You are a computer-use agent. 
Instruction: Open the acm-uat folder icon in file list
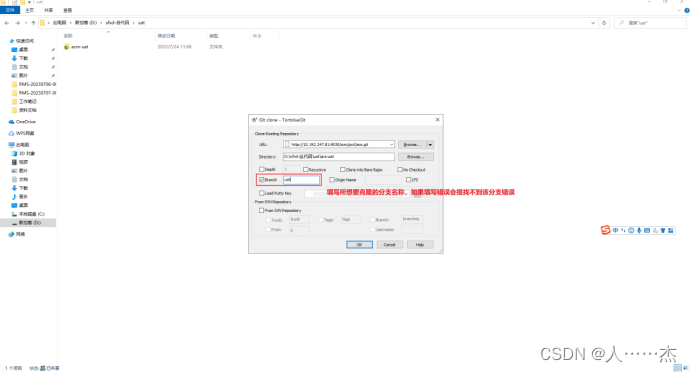67,47
